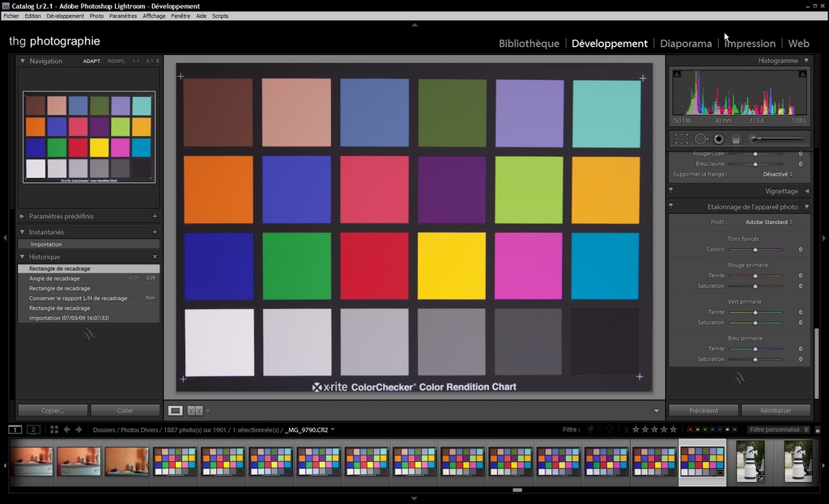Open the _MG_9790.CR2 file name menu

[x=310, y=430]
